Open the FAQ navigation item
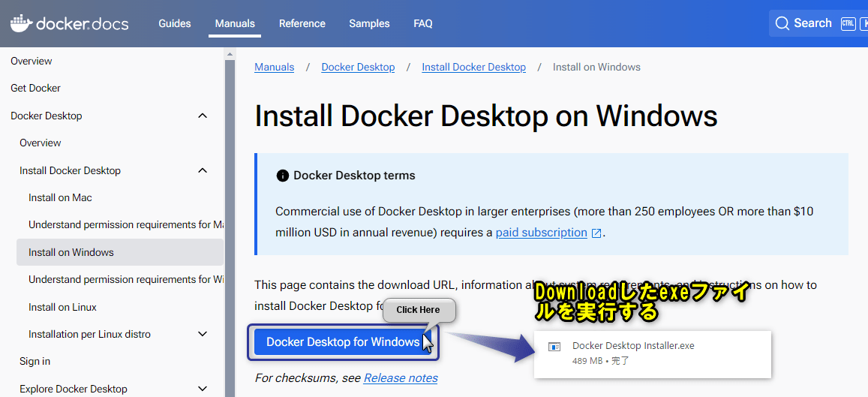Image resolution: width=868 pixels, height=397 pixels. pyautogui.click(x=423, y=24)
